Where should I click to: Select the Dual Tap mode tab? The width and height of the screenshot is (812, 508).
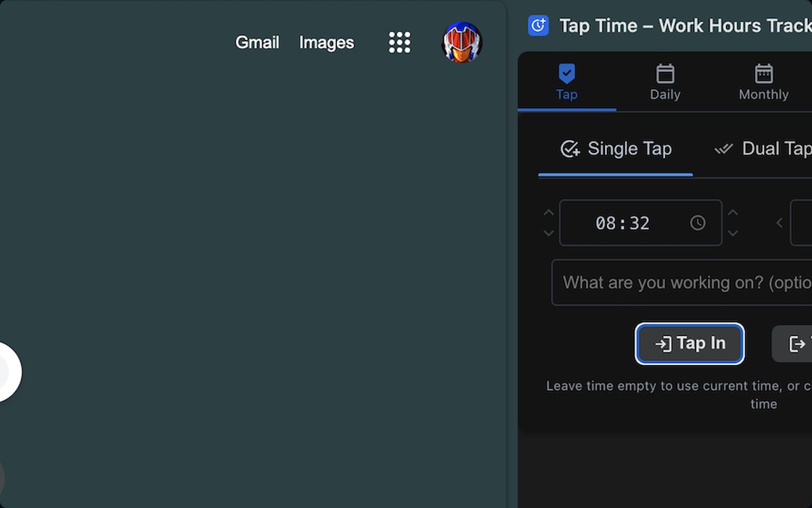click(763, 149)
